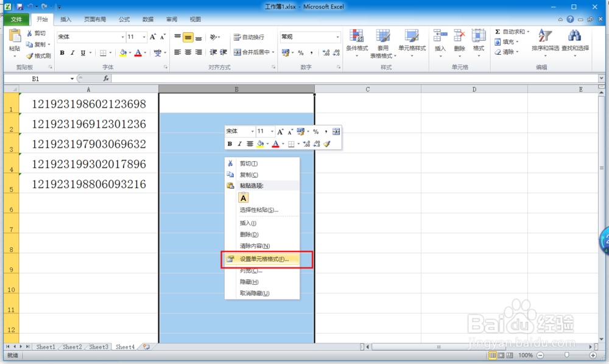Select top vertical align in ribbon
The height and width of the screenshot is (364, 609).
[x=177, y=37]
